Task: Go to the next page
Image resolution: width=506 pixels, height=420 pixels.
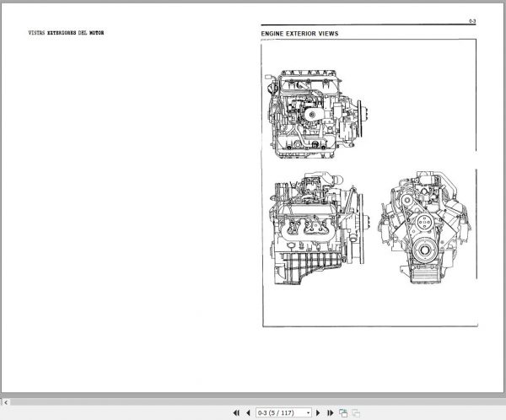Action: point(318,412)
